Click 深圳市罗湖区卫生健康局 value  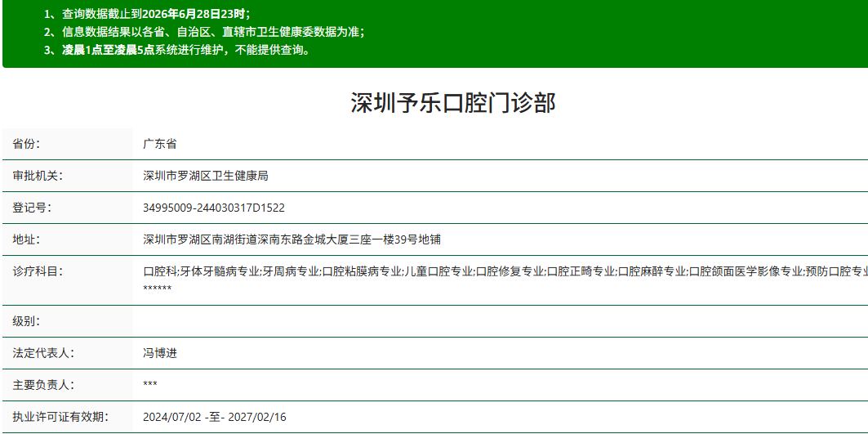206,176
